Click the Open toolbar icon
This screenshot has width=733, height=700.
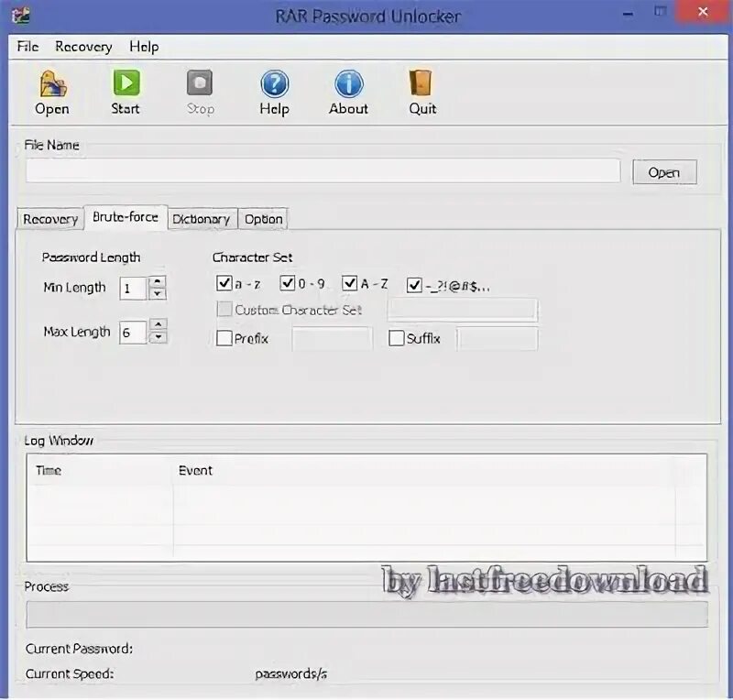53,83
